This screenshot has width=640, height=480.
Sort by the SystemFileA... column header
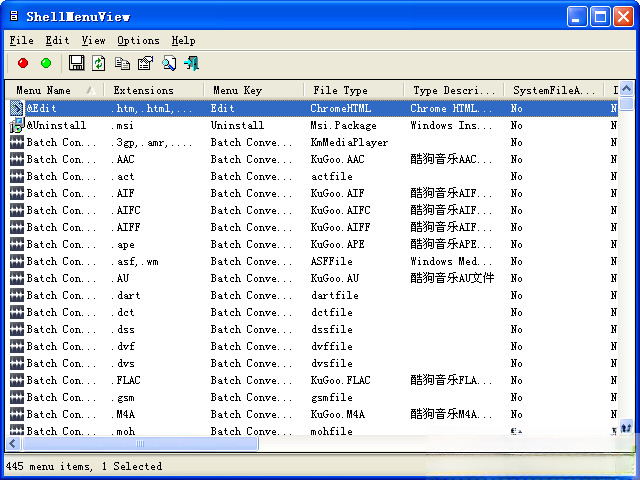coord(553,90)
